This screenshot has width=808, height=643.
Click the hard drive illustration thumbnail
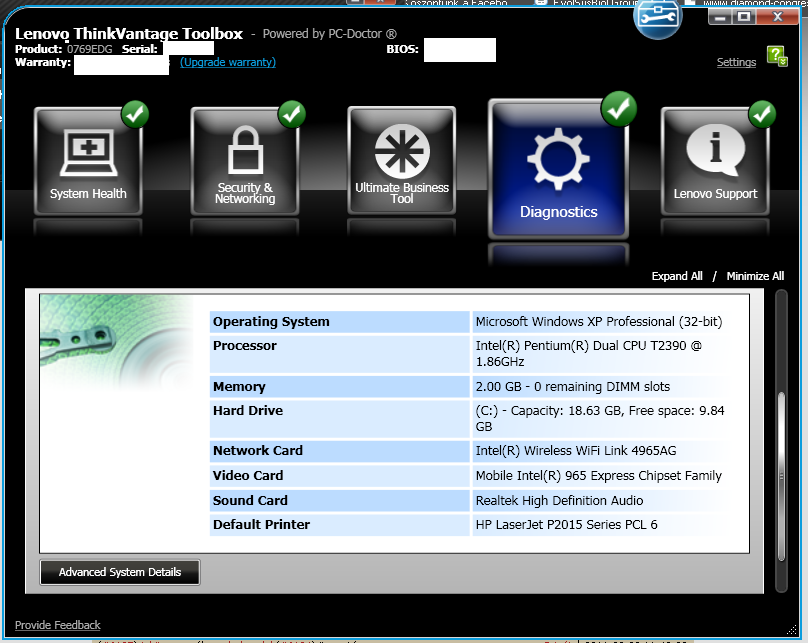point(116,343)
